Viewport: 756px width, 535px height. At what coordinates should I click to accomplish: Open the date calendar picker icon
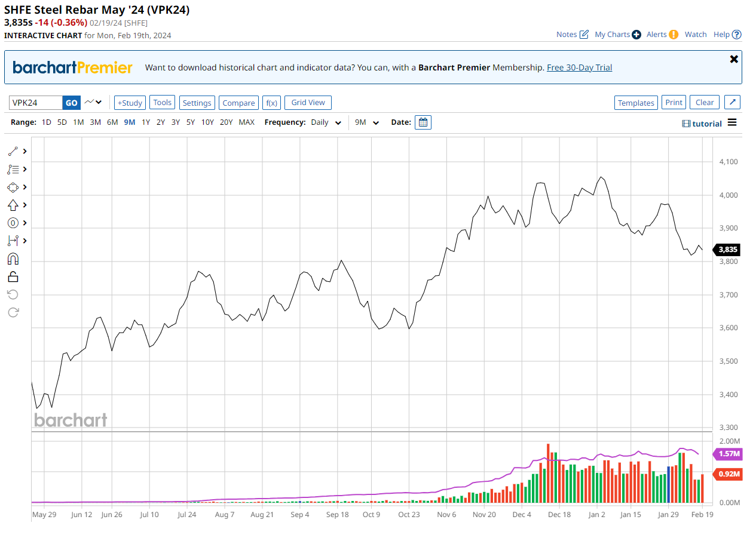click(x=423, y=122)
